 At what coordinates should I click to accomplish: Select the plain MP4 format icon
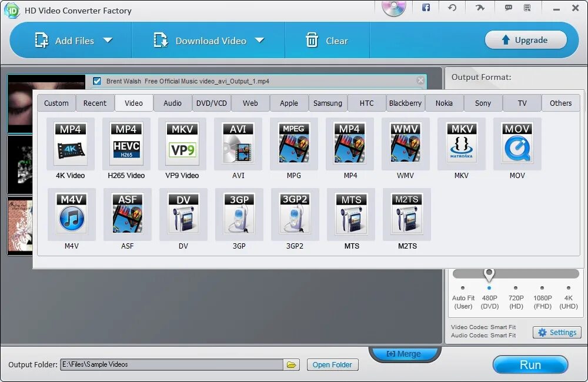coord(350,144)
